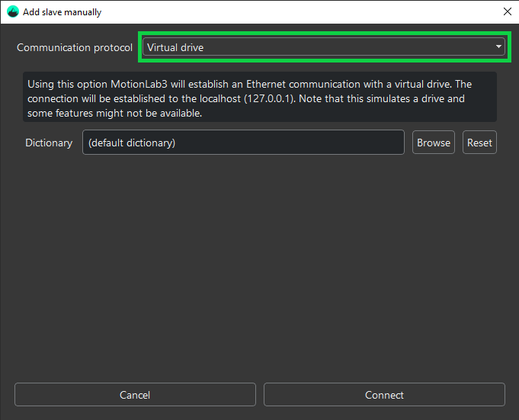
Task: Open the Communication protocol dropdown
Action: pyautogui.click(x=323, y=47)
